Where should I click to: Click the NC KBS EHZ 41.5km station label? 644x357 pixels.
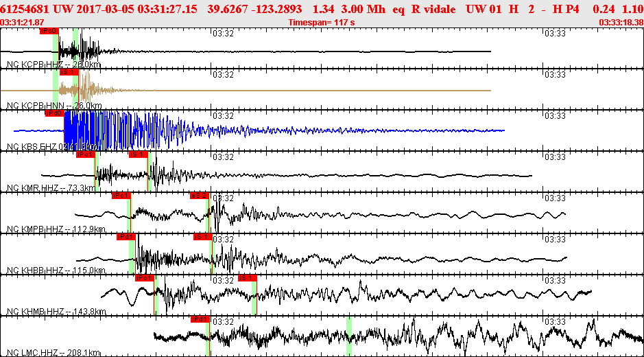[x=53, y=147]
